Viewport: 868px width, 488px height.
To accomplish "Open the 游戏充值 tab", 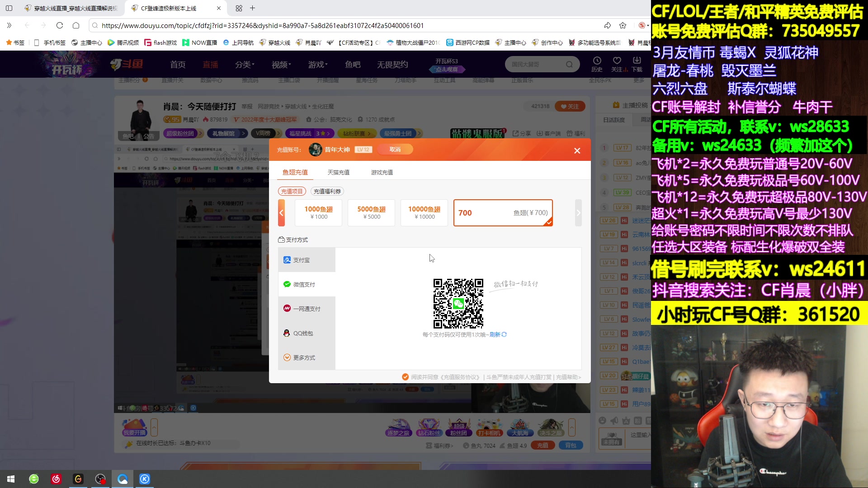I will (382, 172).
